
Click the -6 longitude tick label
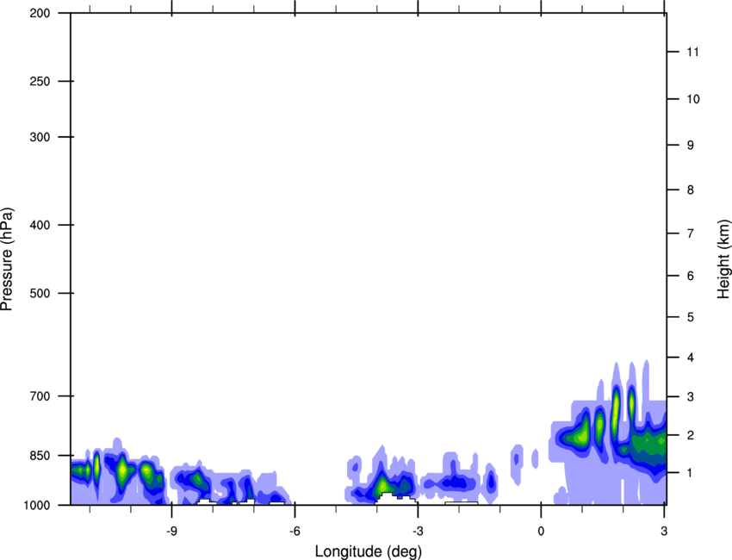(x=295, y=532)
